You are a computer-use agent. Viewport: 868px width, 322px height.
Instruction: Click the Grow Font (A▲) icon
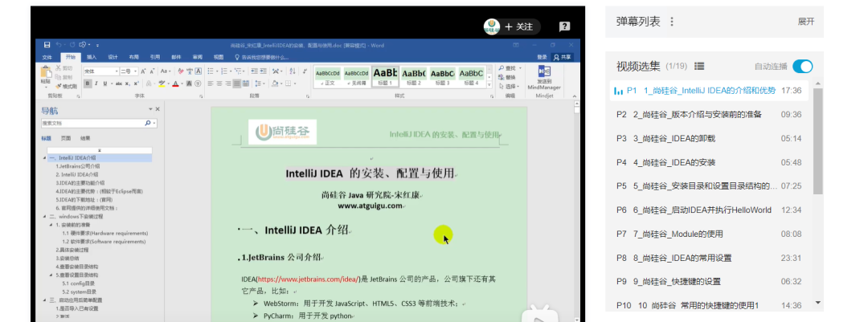143,71
